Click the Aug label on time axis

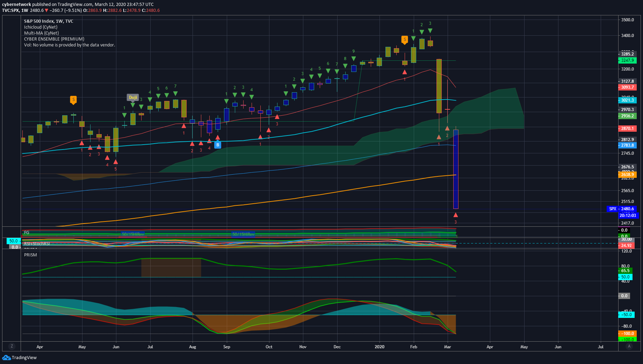[x=193, y=347]
